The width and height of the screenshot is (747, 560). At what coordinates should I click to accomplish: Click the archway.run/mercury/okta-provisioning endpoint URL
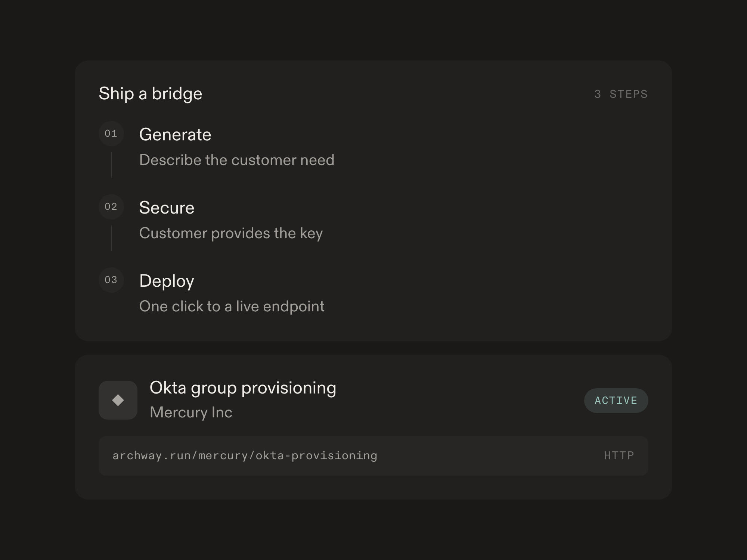tap(245, 456)
